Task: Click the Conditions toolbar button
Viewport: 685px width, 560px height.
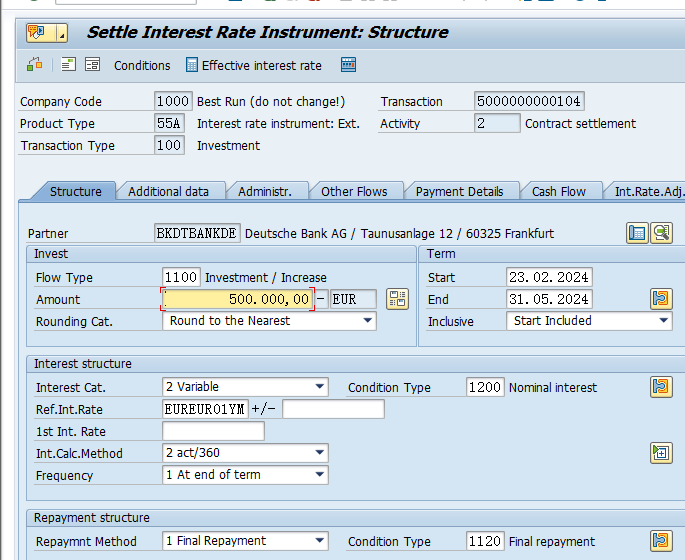Action: (142, 65)
